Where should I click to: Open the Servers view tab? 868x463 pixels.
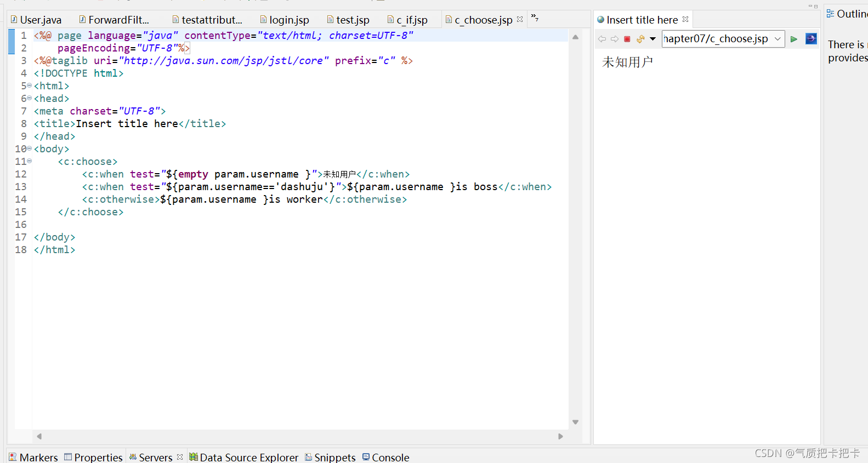(x=151, y=457)
